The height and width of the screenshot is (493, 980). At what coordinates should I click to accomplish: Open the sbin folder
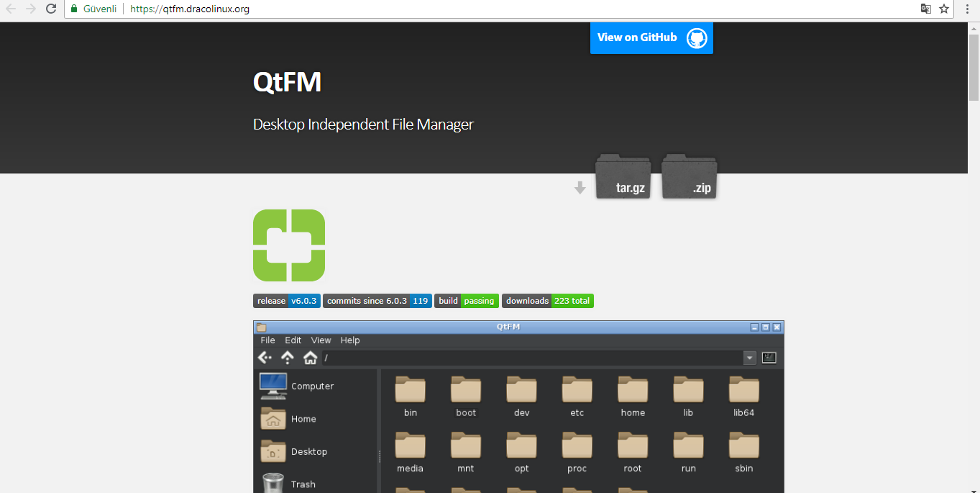[x=744, y=453]
